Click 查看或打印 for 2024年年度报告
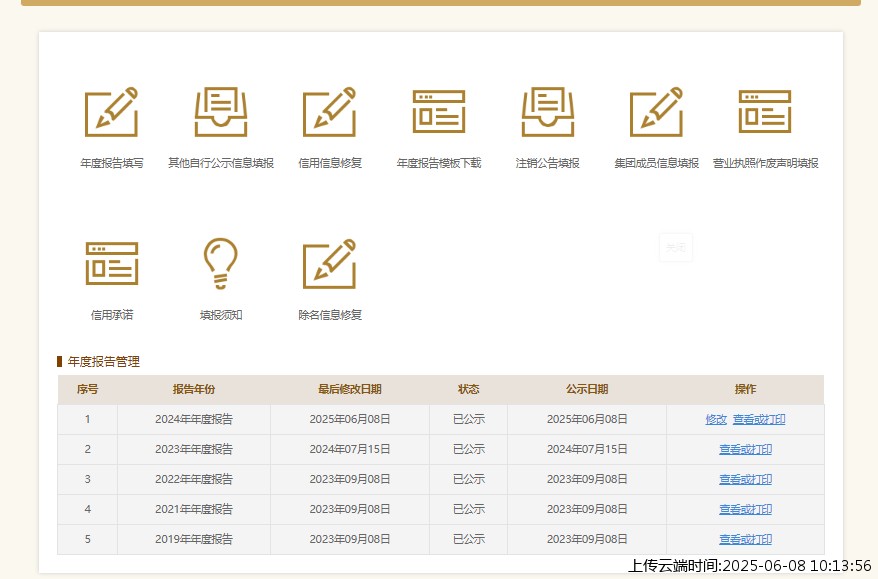 [x=759, y=419]
